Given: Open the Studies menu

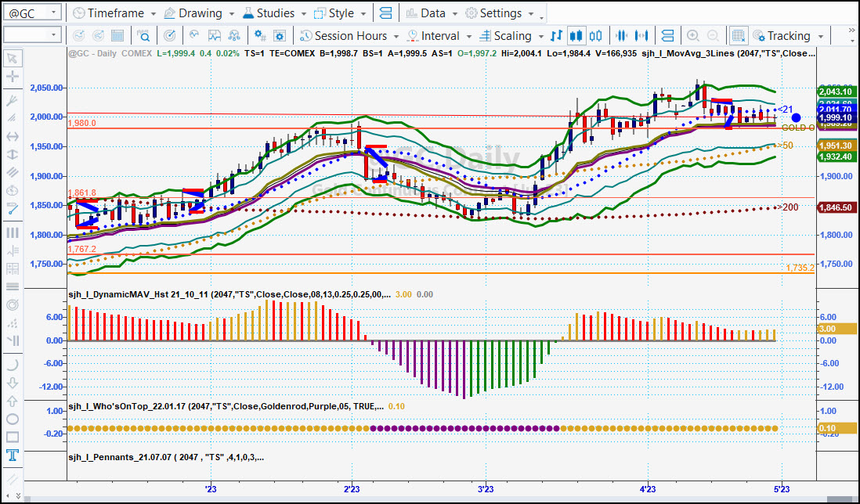Looking at the screenshot, I should click(269, 13).
